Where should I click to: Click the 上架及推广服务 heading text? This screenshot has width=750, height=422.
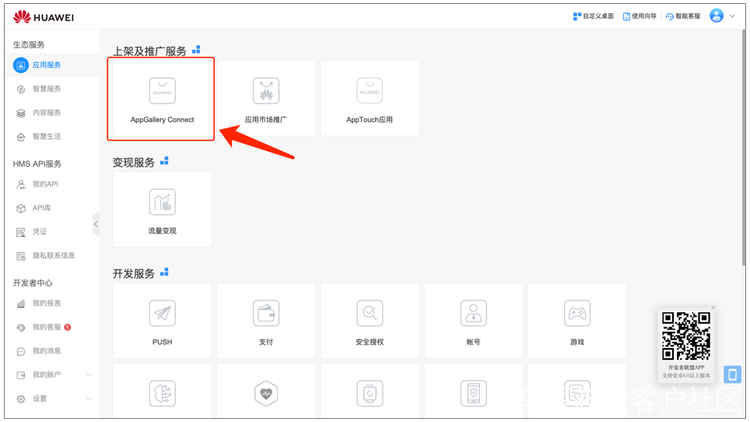pos(150,51)
